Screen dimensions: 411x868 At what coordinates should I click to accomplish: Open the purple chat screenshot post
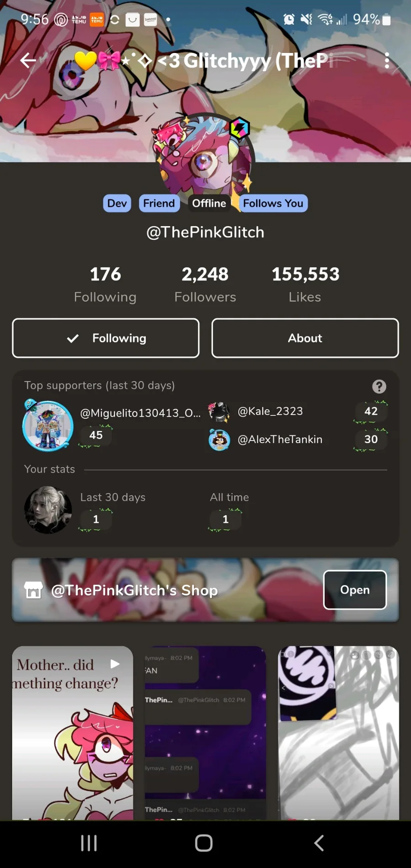pyautogui.click(x=205, y=732)
